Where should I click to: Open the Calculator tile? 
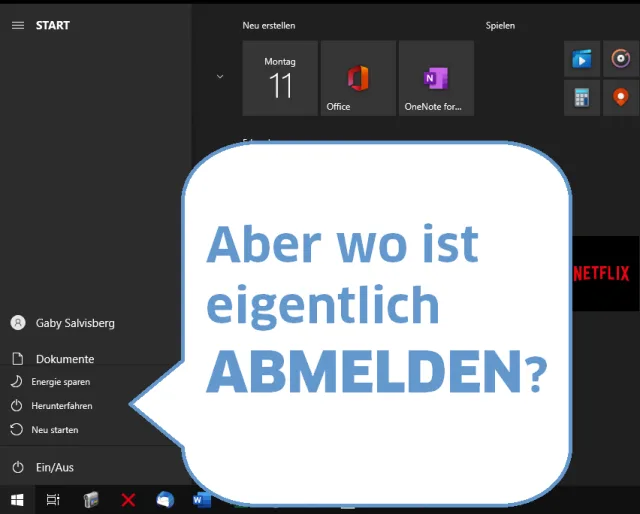582,98
